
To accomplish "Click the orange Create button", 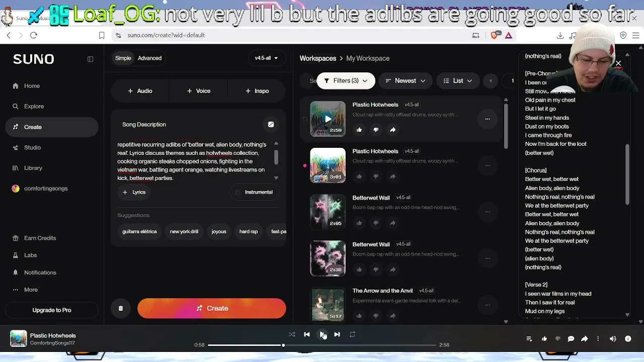I will click(212, 308).
